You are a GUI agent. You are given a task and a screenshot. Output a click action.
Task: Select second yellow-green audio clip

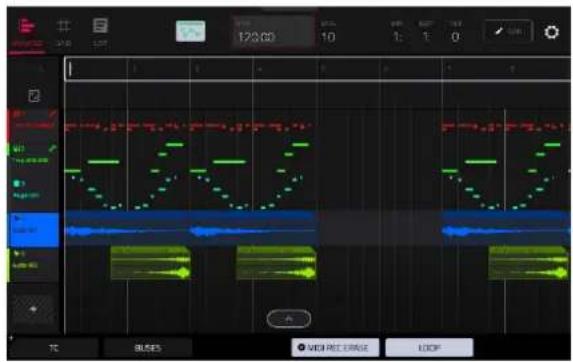click(x=276, y=263)
